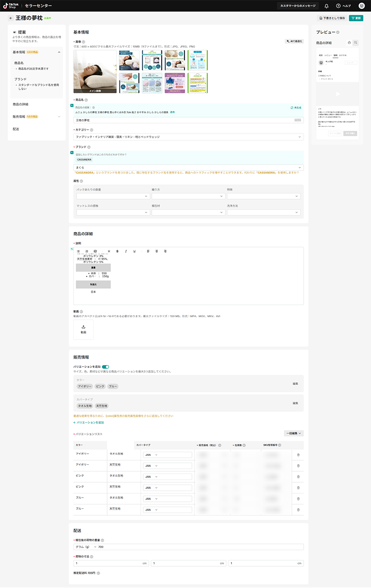This screenshot has width=371, height=588.
Task: Switch preview to the レビュー tab
Action: coord(328,55)
